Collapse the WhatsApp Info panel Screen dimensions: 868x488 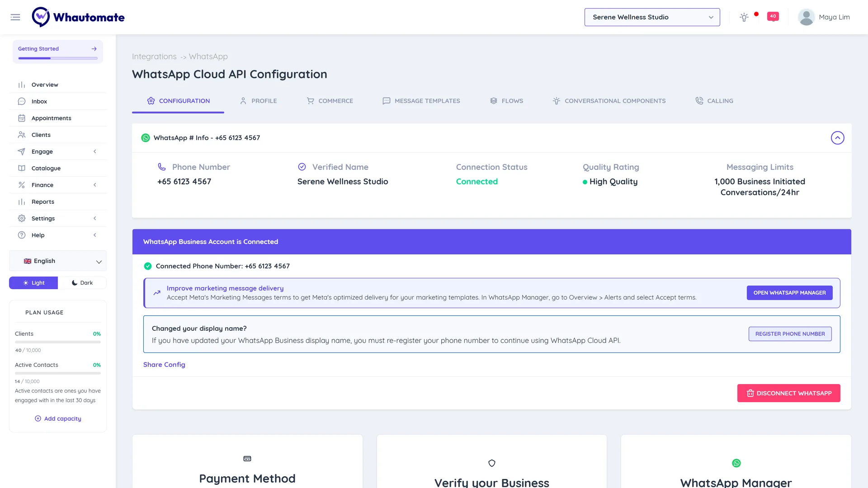(x=837, y=138)
